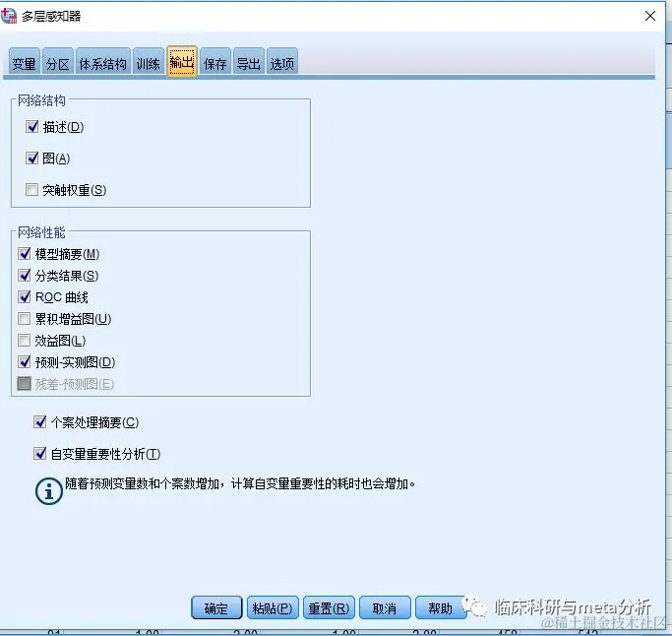Image resolution: width=672 pixels, height=636 pixels.
Task: Click the 多层感知器 title bar app icon
Action: tap(9, 16)
